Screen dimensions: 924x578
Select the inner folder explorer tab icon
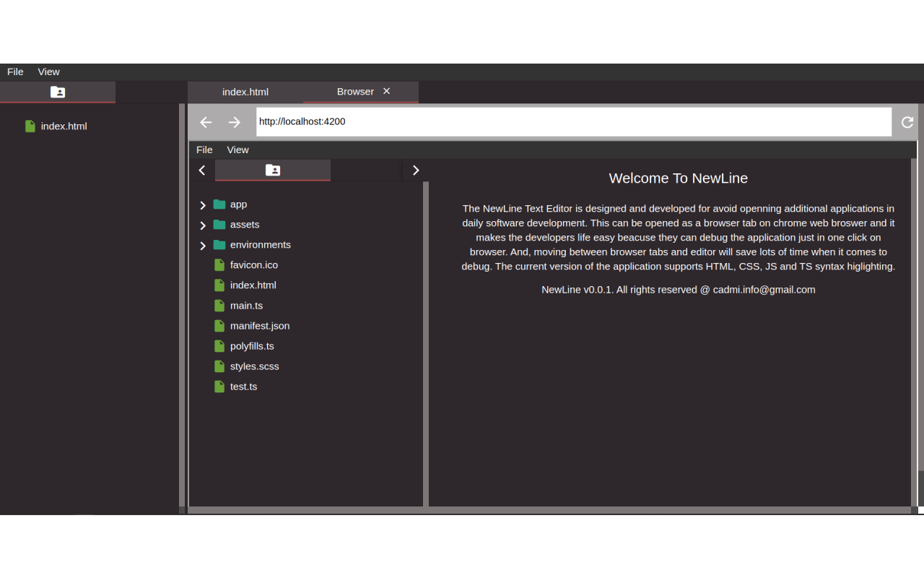click(273, 170)
